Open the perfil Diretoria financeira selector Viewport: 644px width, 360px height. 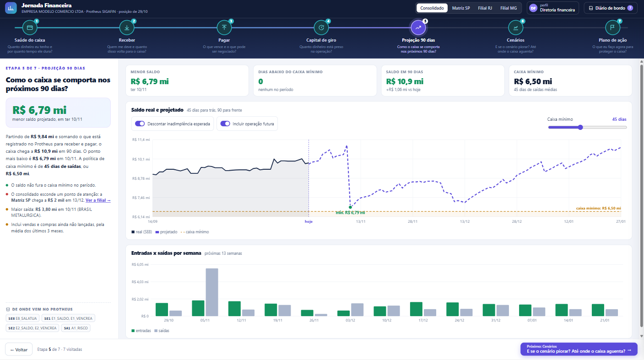pyautogui.click(x=553, y=8)
